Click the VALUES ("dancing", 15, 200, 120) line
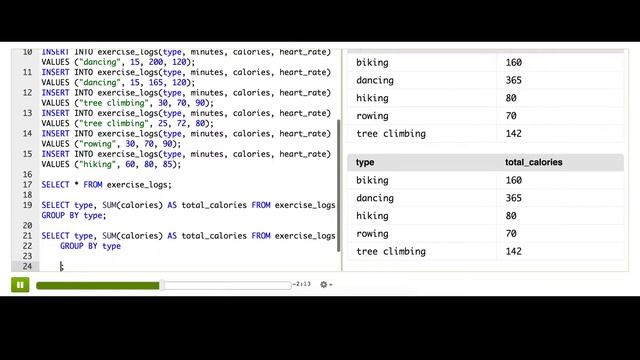The height and width of the screenshot is (360, 640). [118, 62]
